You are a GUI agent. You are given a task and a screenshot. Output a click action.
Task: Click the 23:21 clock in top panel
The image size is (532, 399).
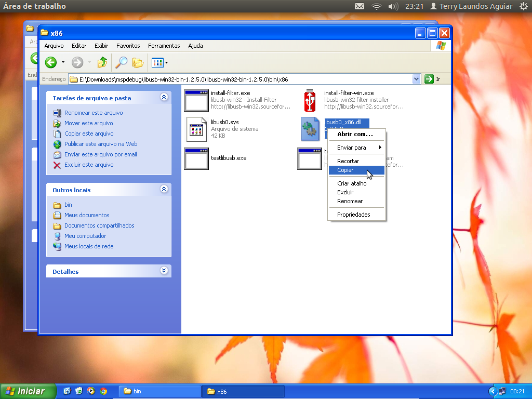point(414,6)
